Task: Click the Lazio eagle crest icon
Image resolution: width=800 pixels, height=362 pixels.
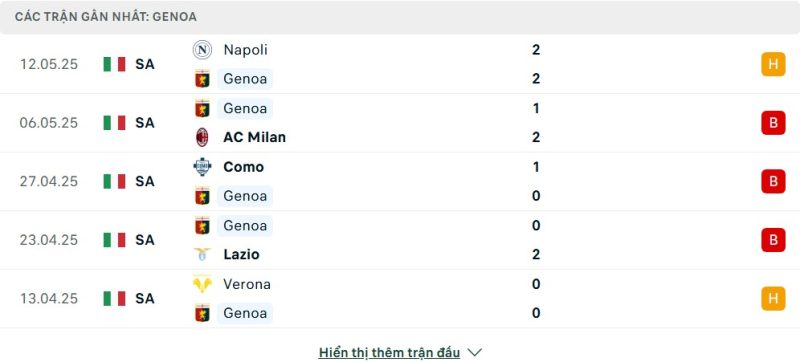Action: point(202,254)
